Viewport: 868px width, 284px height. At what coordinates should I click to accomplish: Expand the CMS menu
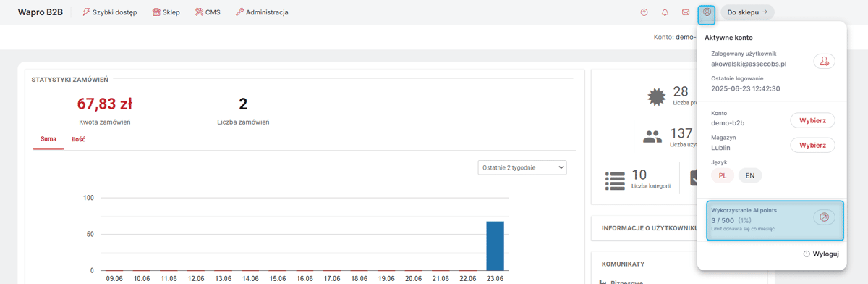(208, 12)
